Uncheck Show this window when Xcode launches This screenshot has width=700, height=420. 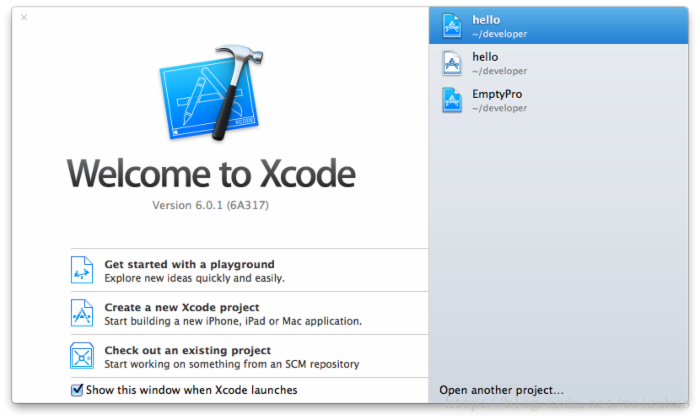(77, 390)
